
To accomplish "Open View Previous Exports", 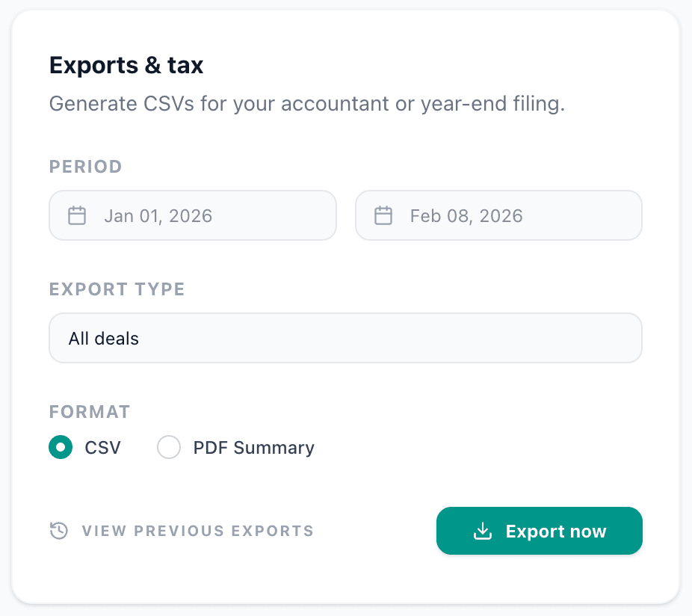I will 197,531.
